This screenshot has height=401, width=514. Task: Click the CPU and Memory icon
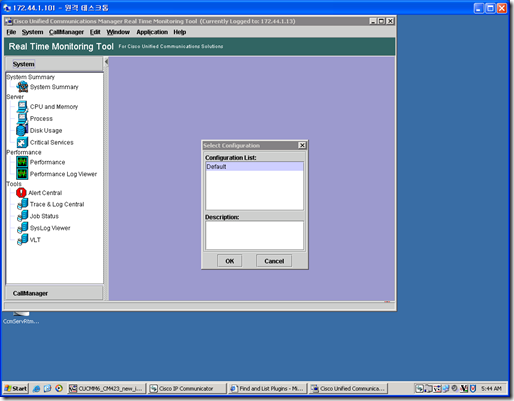point(22,107)
